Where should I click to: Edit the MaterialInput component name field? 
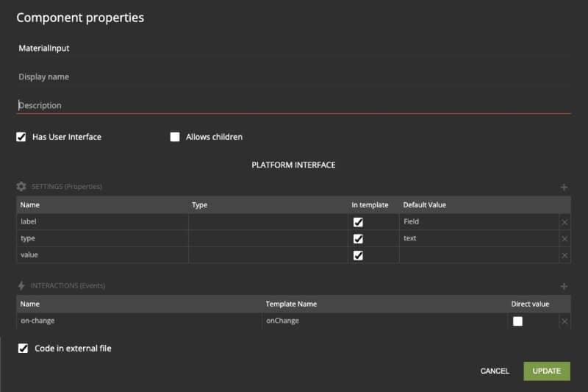(293, 49)
